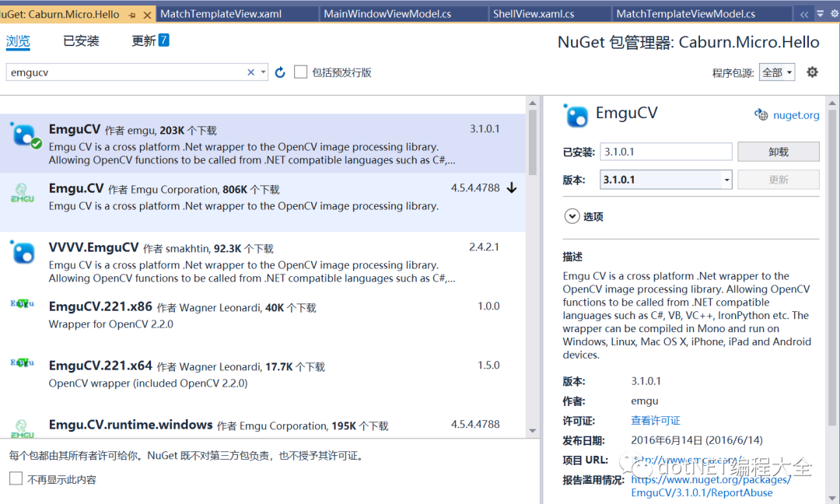Open search history dropdown arrow

point(263,72)
